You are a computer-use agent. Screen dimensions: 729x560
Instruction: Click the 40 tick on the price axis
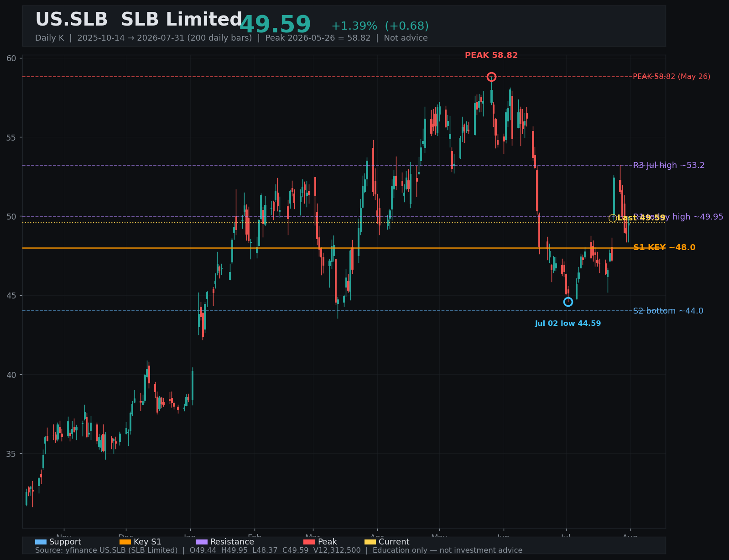click(x=11, y=375)
